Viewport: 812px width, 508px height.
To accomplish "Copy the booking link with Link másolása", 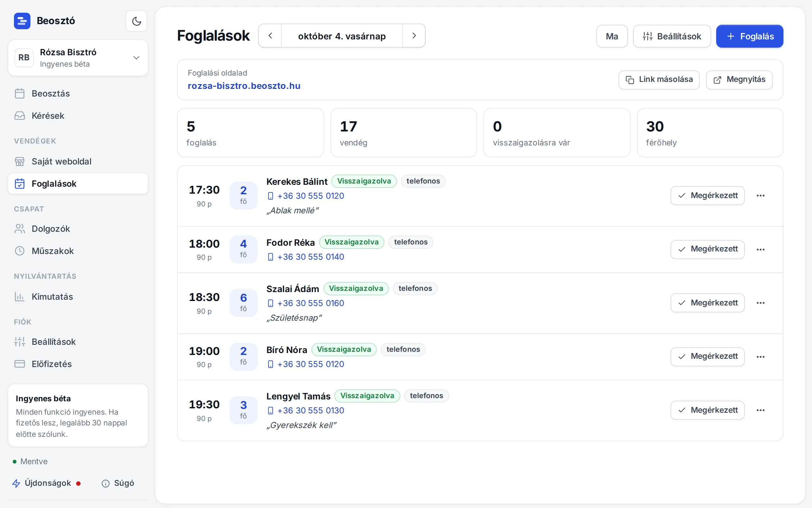I will tap(659, 80).
